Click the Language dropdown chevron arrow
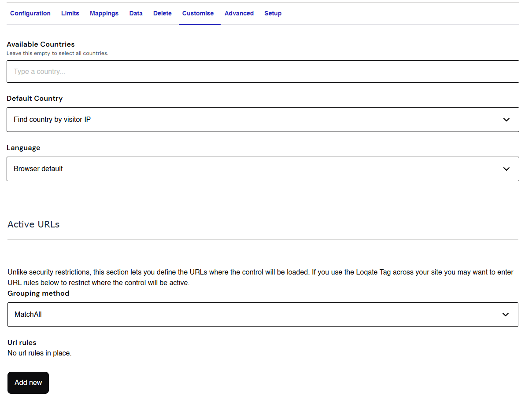The height and width of the screenshot is (414, 532). [x=506, y=169]
